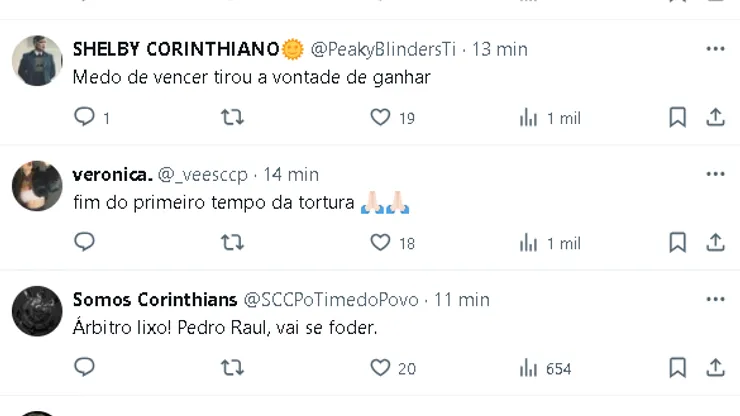This screenshot has width=740, height=416.
Task: Reply to SHELBY CORINTHIANO's tweet
Action: point(85,118)
